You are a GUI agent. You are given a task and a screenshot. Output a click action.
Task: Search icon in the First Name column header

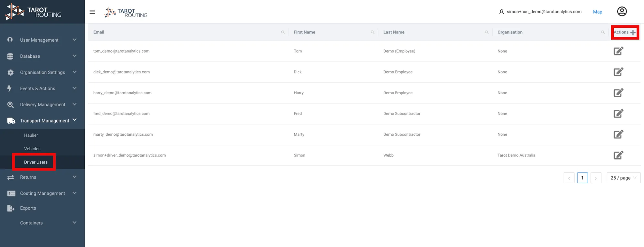tap(373, 32)
